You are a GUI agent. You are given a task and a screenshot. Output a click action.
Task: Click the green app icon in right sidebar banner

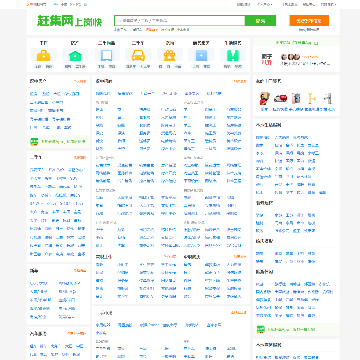pyautogui.click(x=261, y=329)
